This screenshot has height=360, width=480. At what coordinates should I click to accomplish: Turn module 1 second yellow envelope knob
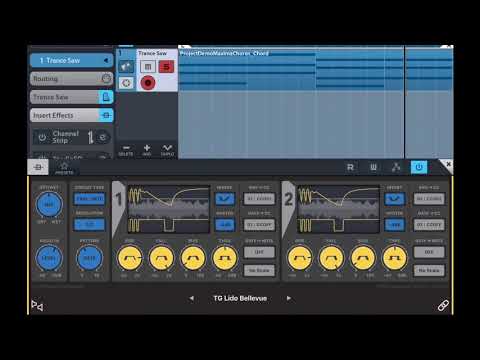click(161, 258)
